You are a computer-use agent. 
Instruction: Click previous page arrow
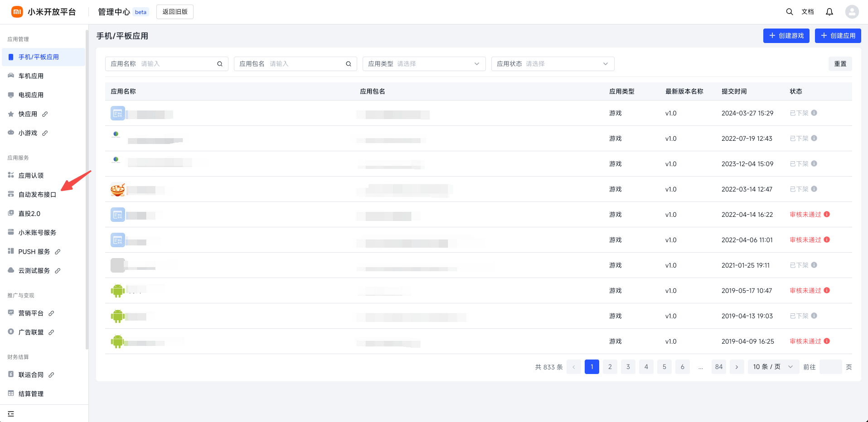(574, 367)
